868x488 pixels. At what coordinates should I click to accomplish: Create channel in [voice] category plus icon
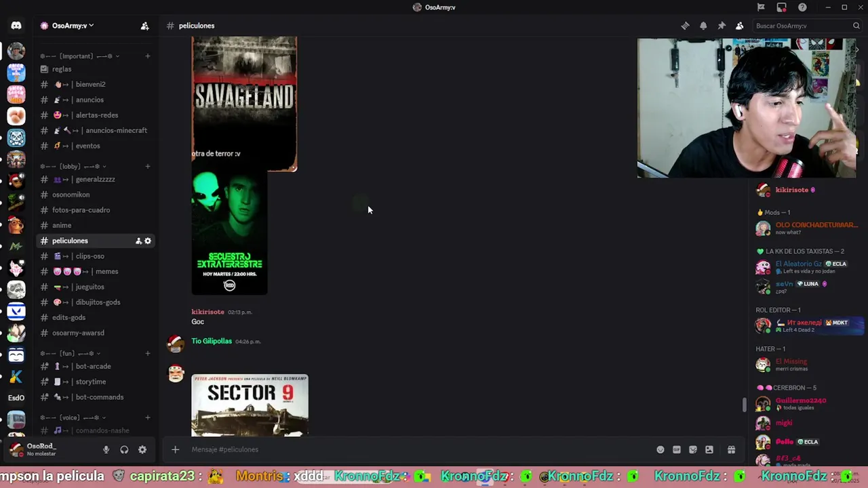coord(148,418)
